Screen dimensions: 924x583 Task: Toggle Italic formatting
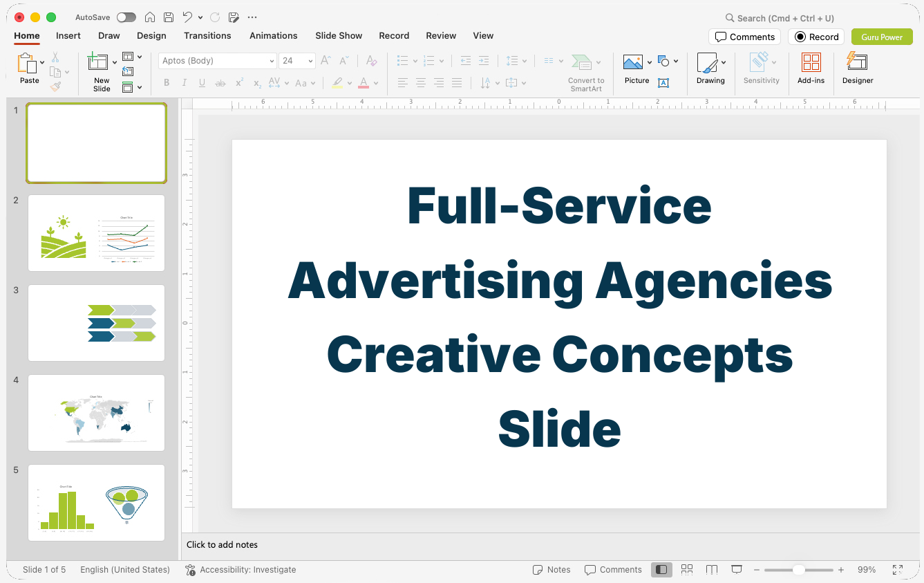185,83
